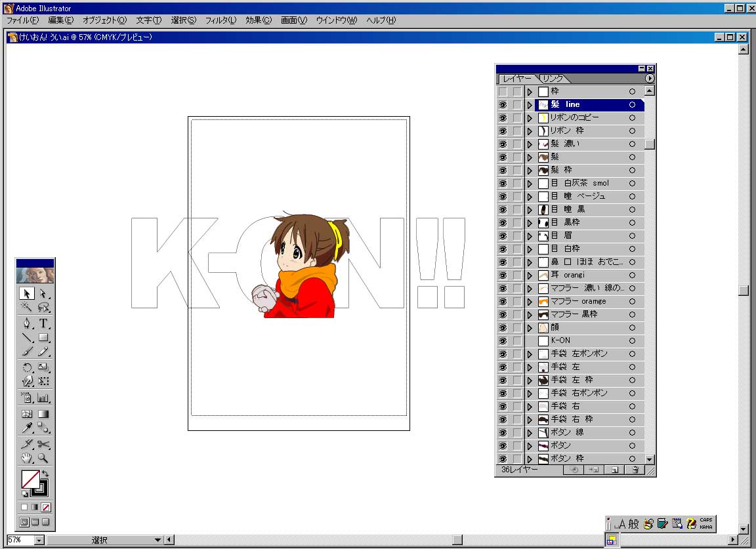
Task: Switch to Full Screen Mode
Action: (x=46, y=521)
